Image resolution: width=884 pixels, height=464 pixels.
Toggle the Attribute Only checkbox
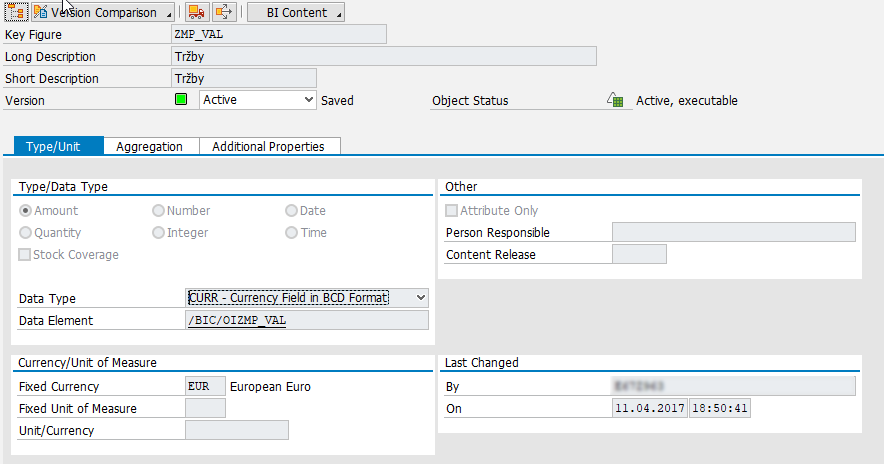(452, 211)
